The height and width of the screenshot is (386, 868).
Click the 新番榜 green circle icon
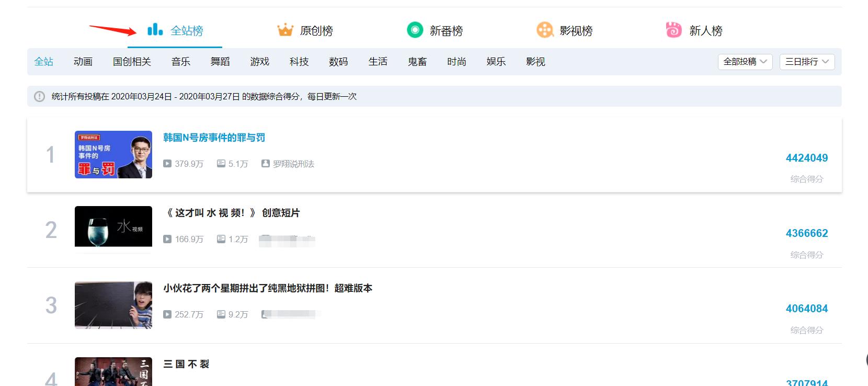(415, 30)
